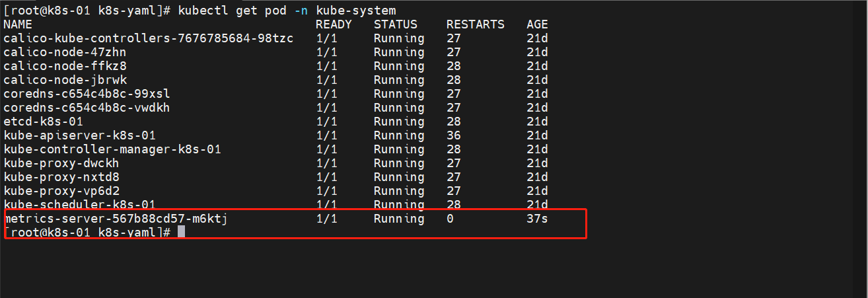Click the 37s age of metrics-server

pos(537,219)
